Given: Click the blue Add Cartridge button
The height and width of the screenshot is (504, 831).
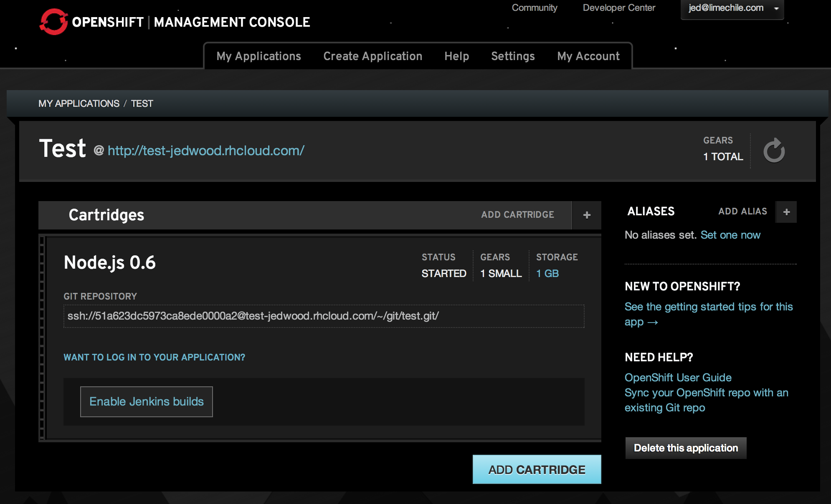Looking at the screenshot, I should click(537, 469).
